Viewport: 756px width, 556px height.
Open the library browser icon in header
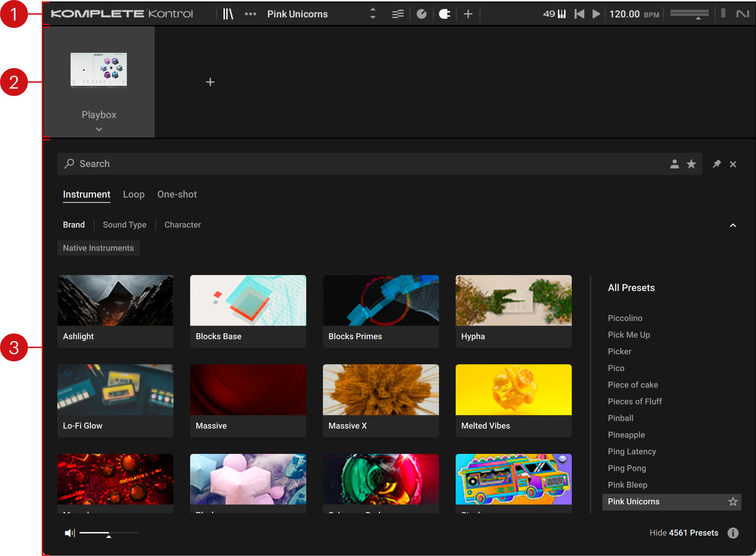coord(228,14)
